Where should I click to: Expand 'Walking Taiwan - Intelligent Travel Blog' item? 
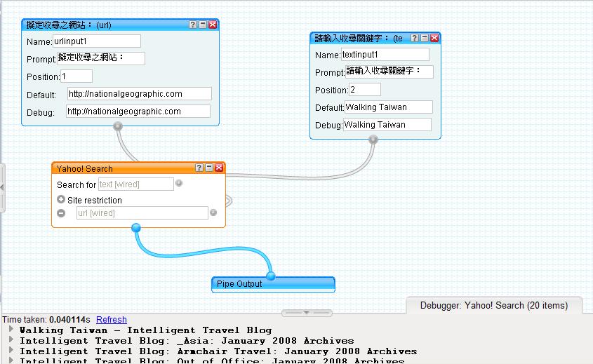coord(11,330)
